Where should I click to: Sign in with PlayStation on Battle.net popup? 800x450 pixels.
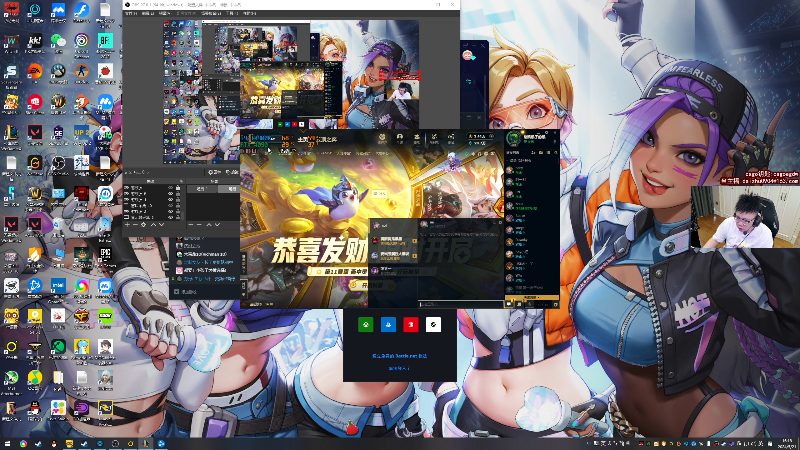388,324
